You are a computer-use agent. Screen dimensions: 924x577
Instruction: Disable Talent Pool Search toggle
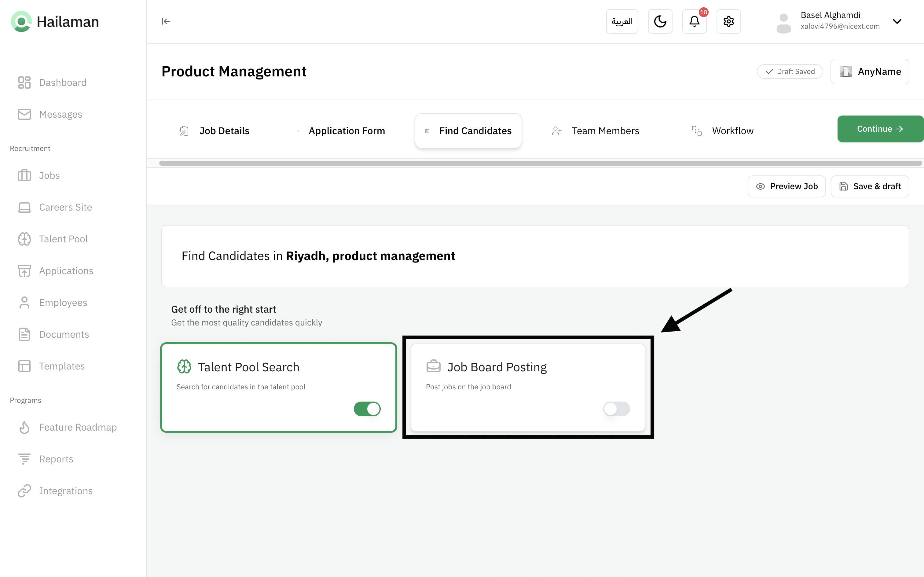(367, 409)
